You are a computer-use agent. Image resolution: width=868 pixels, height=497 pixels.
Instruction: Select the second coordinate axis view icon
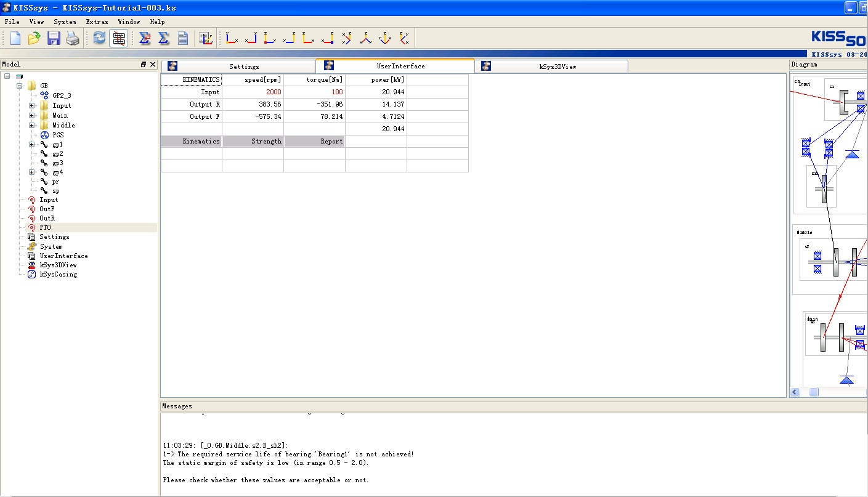pos(250,38)
